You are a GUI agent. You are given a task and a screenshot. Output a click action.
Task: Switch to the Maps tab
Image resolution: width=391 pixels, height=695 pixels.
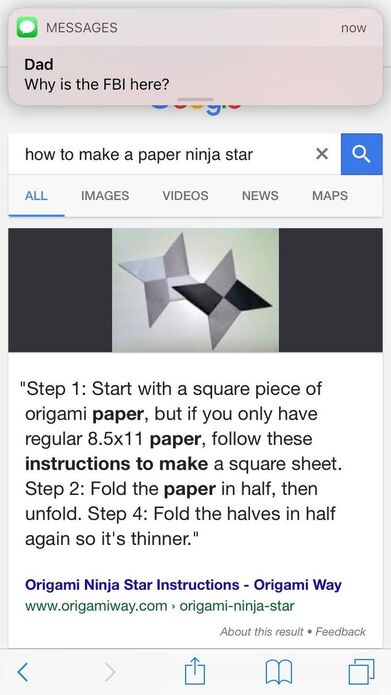pos(330,195)
